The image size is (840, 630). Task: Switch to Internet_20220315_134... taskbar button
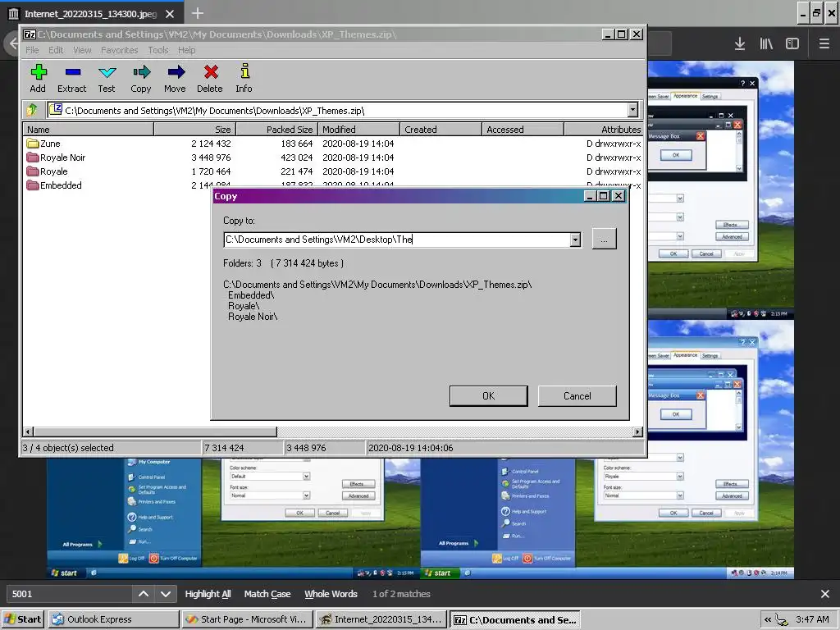click(381, 619)
